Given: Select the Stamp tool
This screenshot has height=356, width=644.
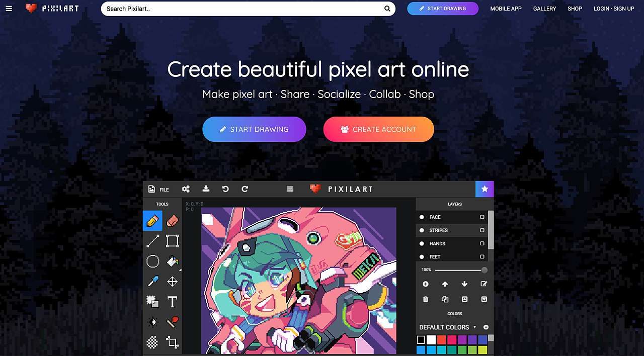Looking at the screenshot, I should click(x=172, y=322).
